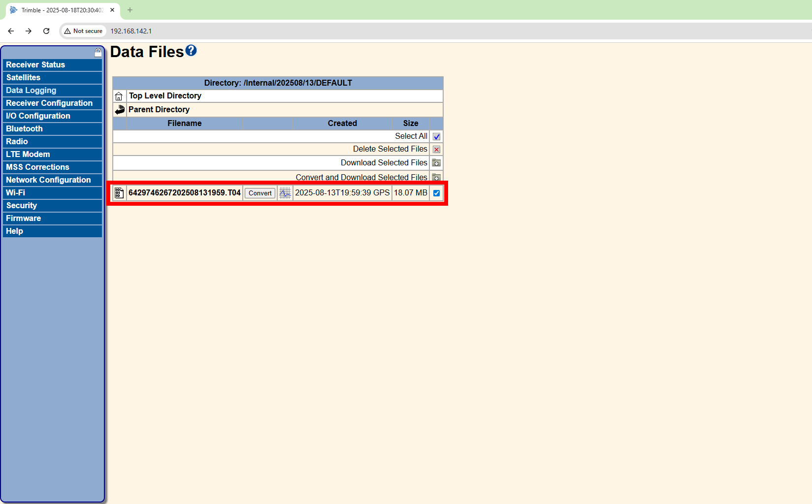
Task: Expand the Network Configuration menu
Action: [x=48, y=180]
